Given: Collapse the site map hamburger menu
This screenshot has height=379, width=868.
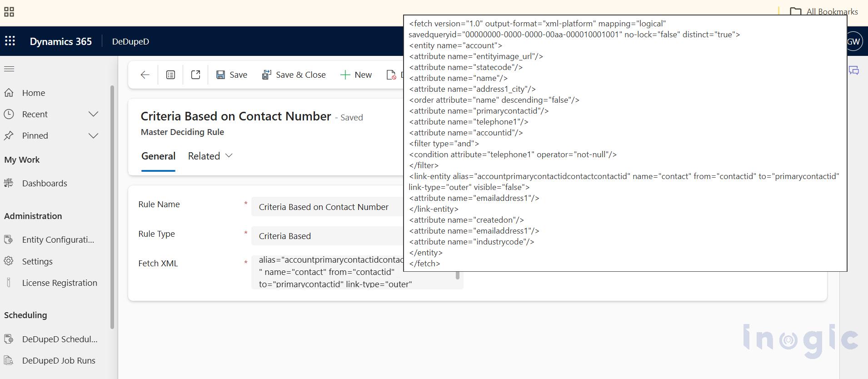Looking at the screenshot, I should [x=9, y=69].
